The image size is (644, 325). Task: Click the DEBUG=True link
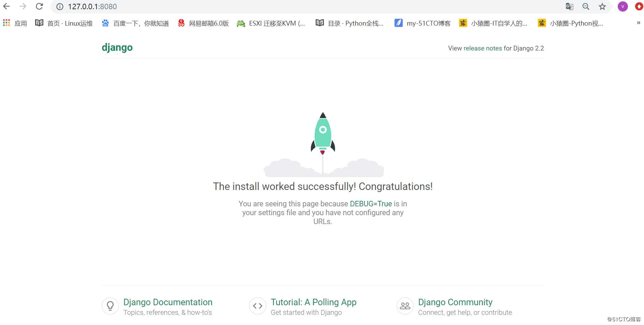click(371, 204)
